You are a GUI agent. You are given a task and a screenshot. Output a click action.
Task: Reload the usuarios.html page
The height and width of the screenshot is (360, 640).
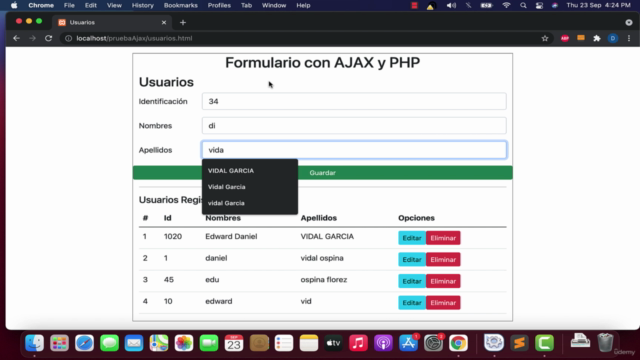49,38
